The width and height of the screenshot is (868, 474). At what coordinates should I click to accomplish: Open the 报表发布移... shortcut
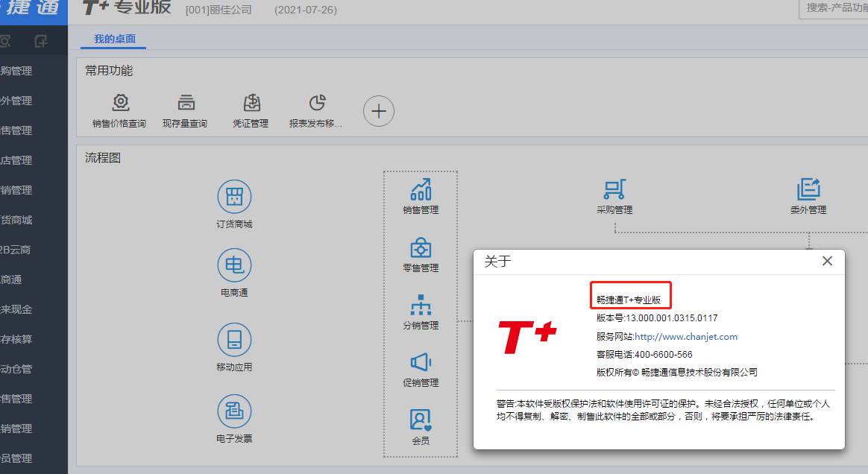[x=316, y=111]
